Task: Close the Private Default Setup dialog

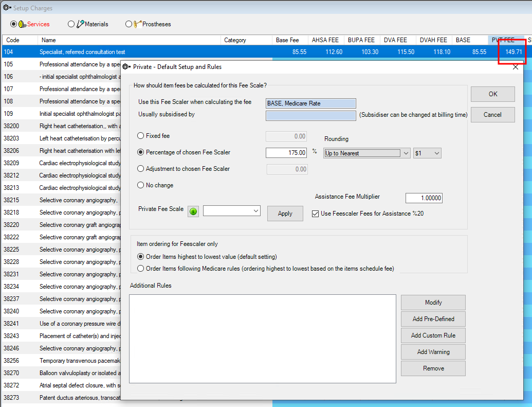Action: click(516, 67)
